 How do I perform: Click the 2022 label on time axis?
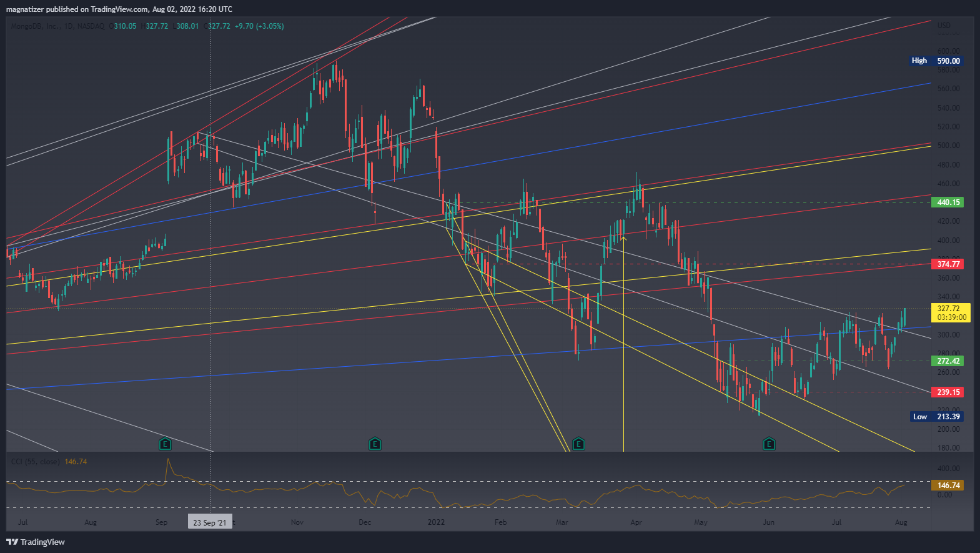[x=436, y=522]
